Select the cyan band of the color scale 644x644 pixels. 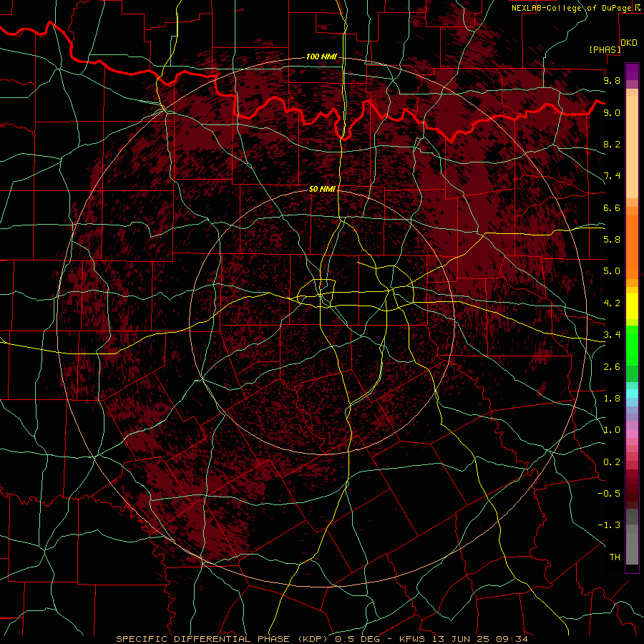click(632, 394)
